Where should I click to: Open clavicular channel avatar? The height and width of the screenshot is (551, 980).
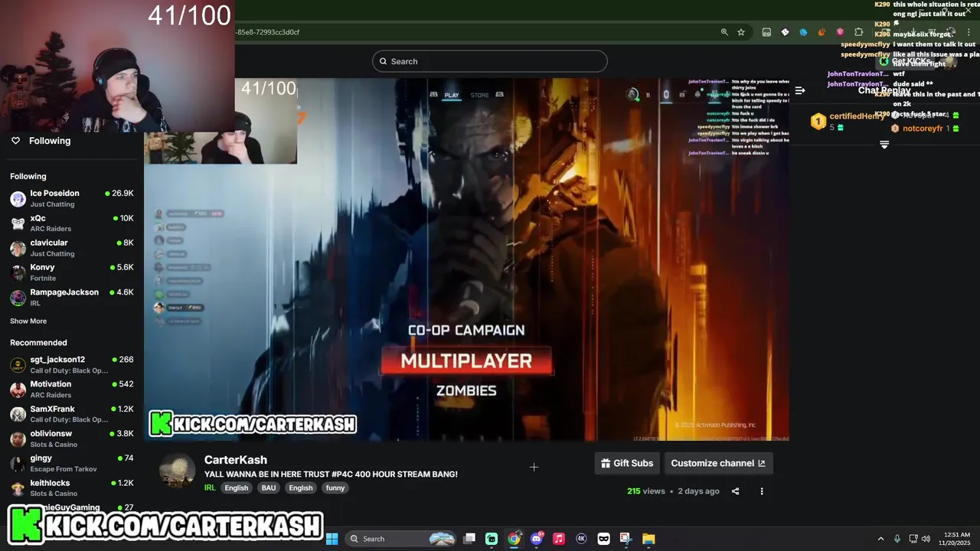[18, 248]
